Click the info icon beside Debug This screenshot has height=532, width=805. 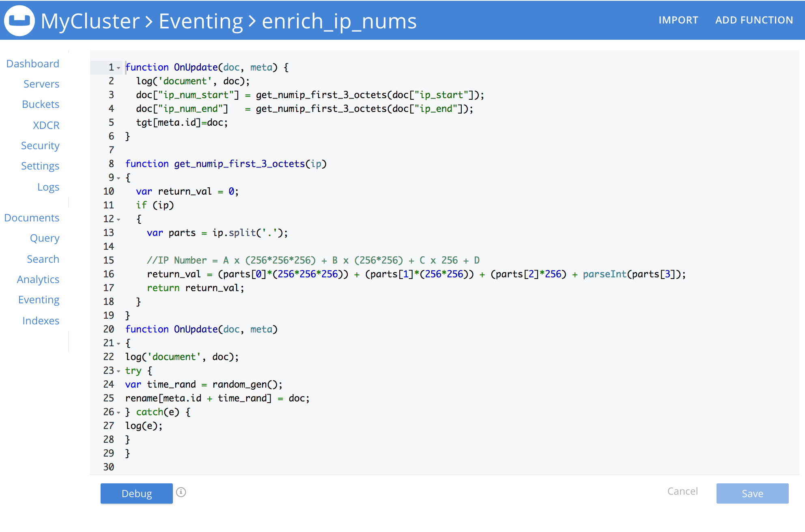coord(181,493)
